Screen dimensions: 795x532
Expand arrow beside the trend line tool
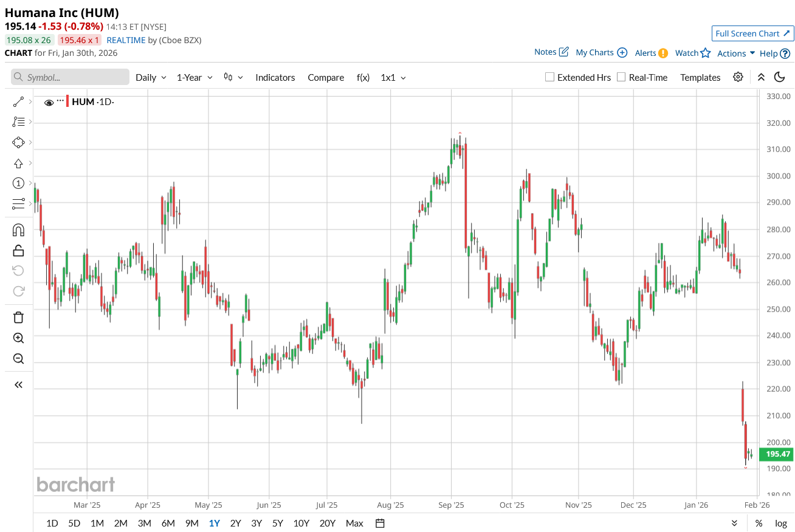30,102
